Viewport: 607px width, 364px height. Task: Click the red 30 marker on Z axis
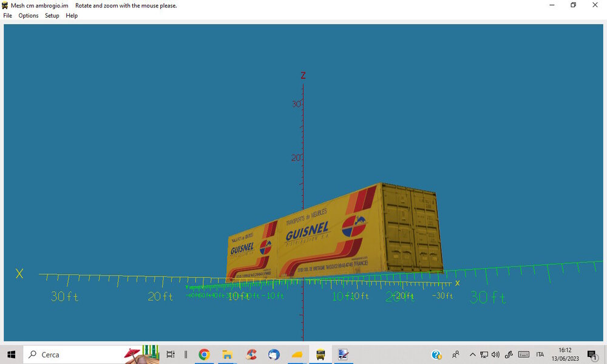pyautogui.click(x=297, y=104)
